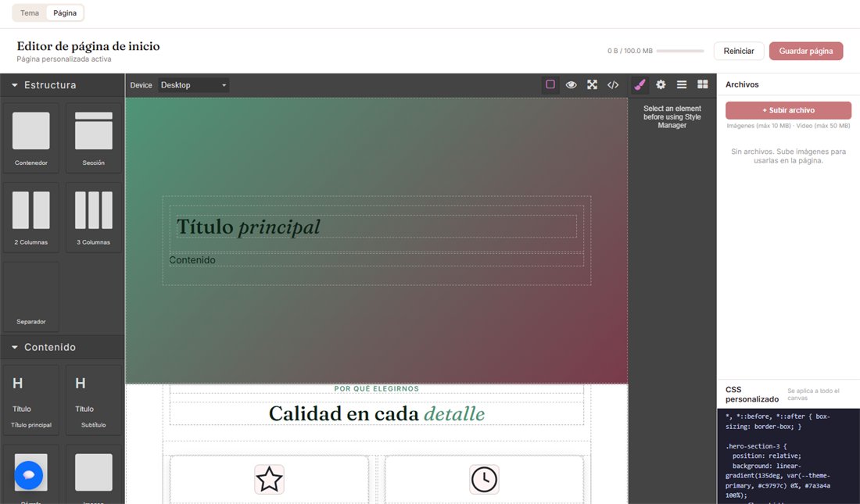Viewport: 860px width, 504px height.
Task: Click the star icon in canvas
Action: (269, 479)
